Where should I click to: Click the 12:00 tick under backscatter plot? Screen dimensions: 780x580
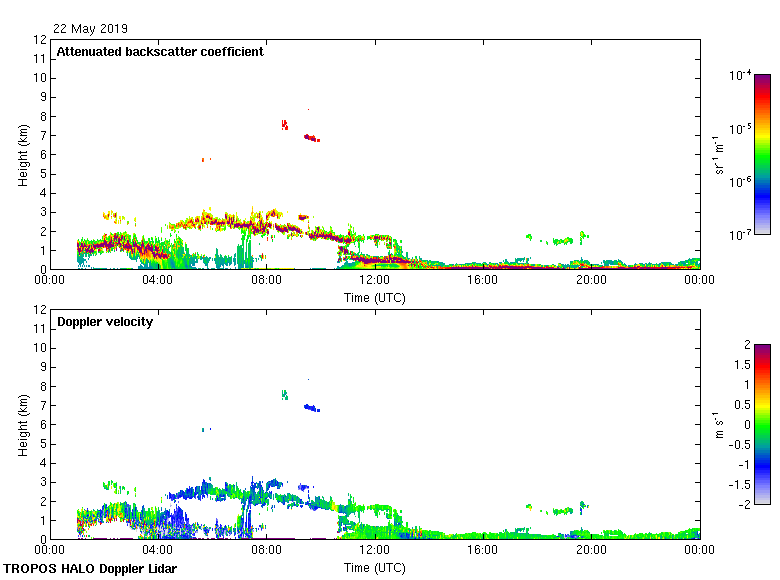[375, 281]
